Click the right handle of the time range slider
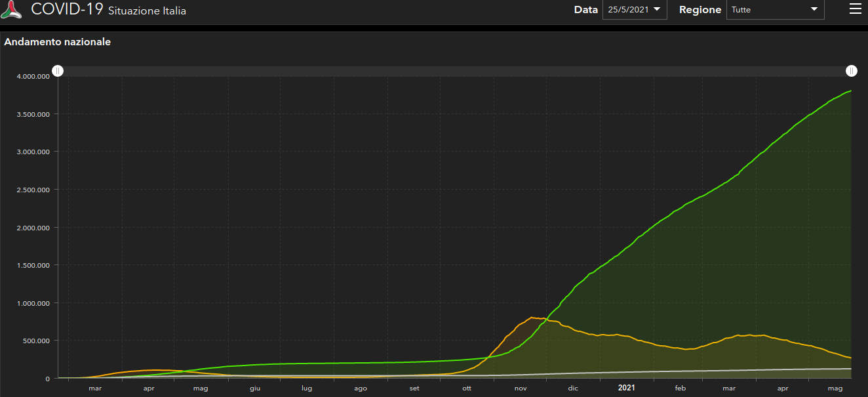Screen dimensions: 868x397 point(851,71)
